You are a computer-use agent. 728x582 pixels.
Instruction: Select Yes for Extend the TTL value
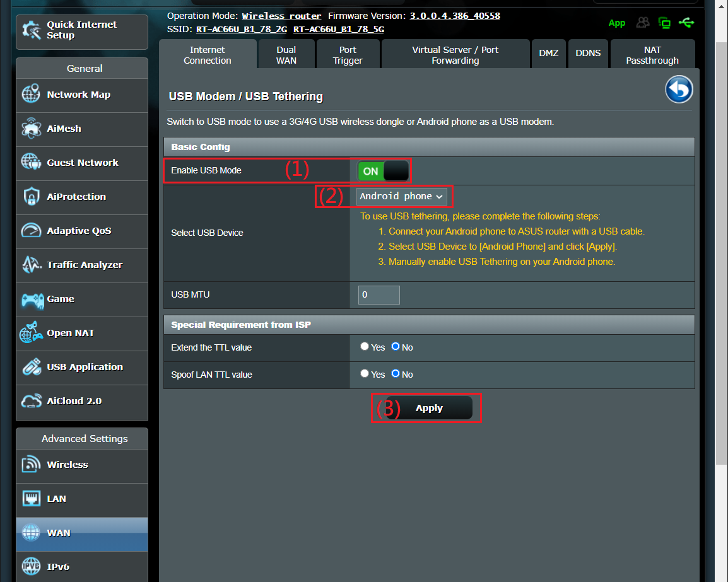tap(365, 346)
